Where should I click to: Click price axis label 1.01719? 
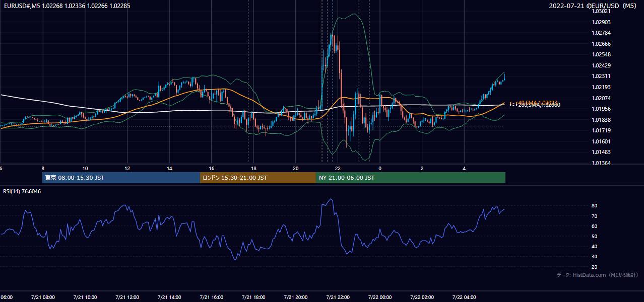(x=601, y=130)
